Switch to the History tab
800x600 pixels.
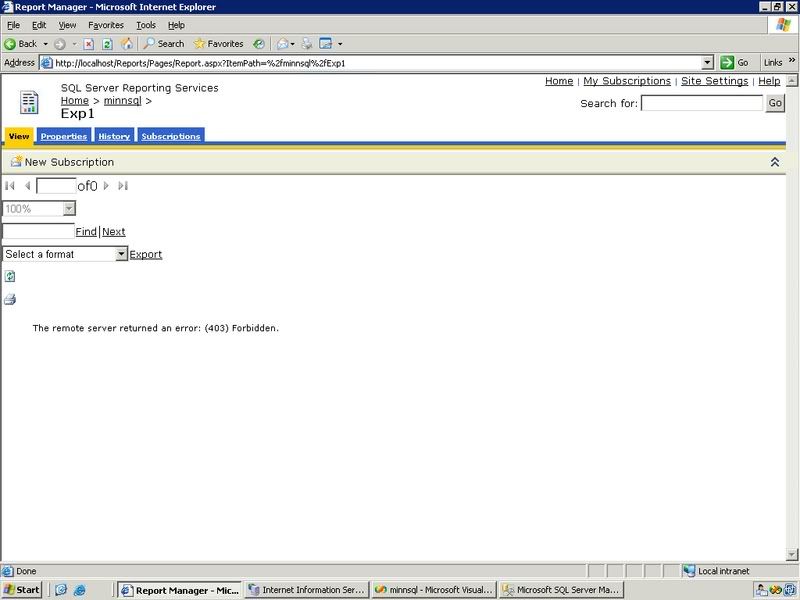pos(114,136)
